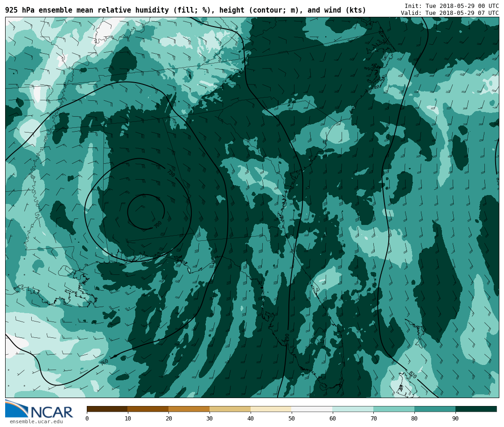Open the ensemble.ucar.edu link
Image resolution: width=504 pixels, height=427 pixels.
click(36, 422)
